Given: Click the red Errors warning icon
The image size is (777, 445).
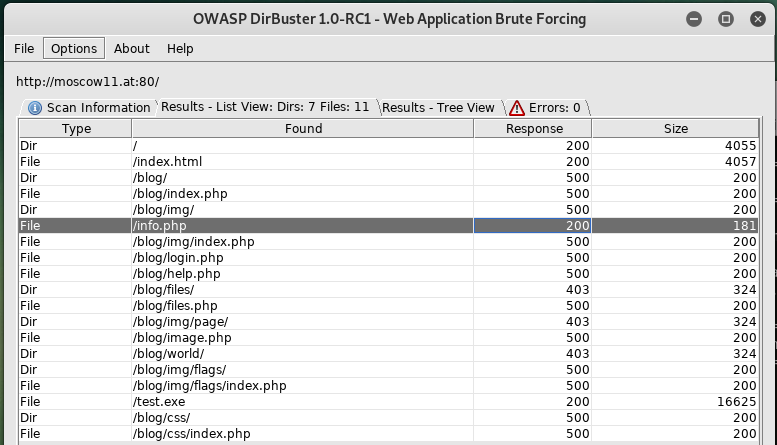Looking at the screenshot, I should [x=516, y=108].
